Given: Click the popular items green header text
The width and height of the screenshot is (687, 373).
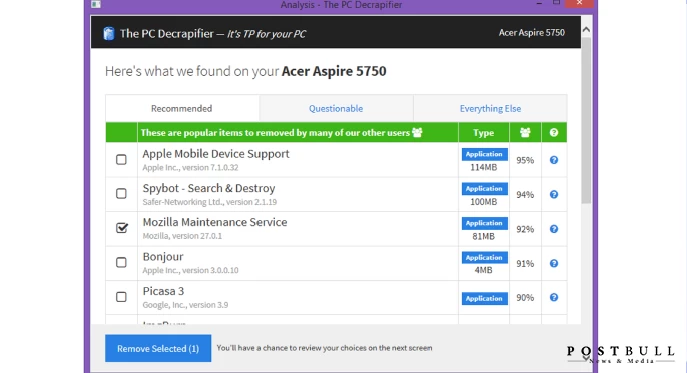Looking at the screenshot, I should point(275,132).
